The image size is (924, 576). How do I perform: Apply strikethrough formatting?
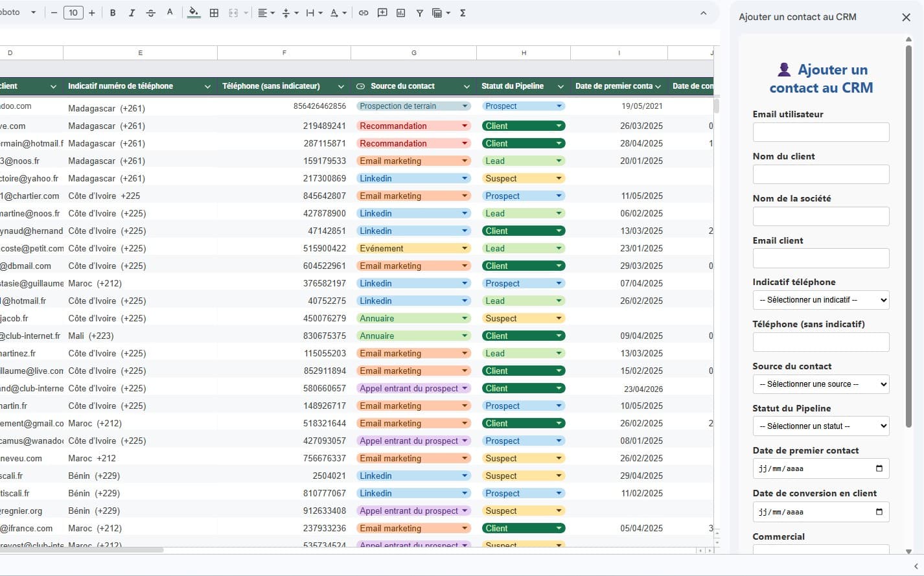[x=150, y=13]
